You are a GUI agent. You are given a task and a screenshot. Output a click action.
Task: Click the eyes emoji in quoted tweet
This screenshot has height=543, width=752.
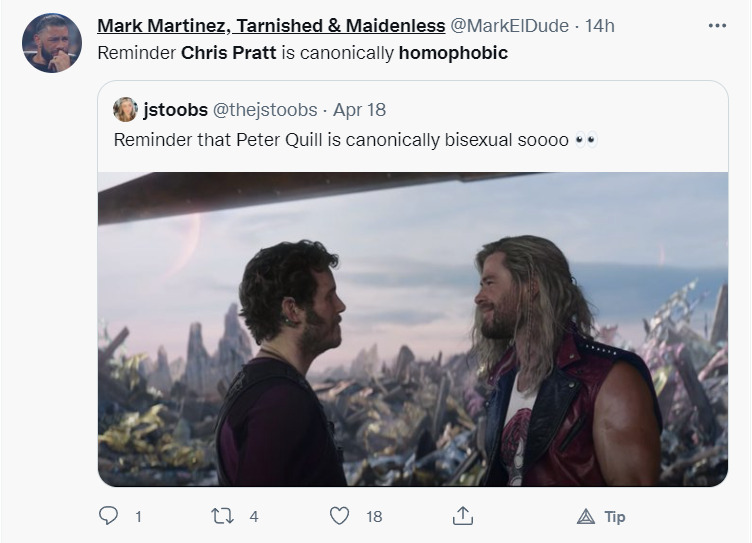coord(586,139)
